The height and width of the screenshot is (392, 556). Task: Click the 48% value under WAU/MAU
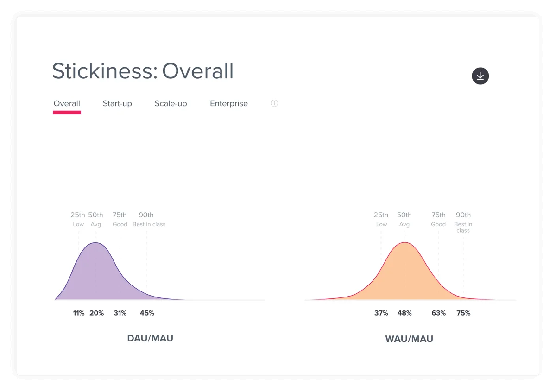[x=404, y=313]
